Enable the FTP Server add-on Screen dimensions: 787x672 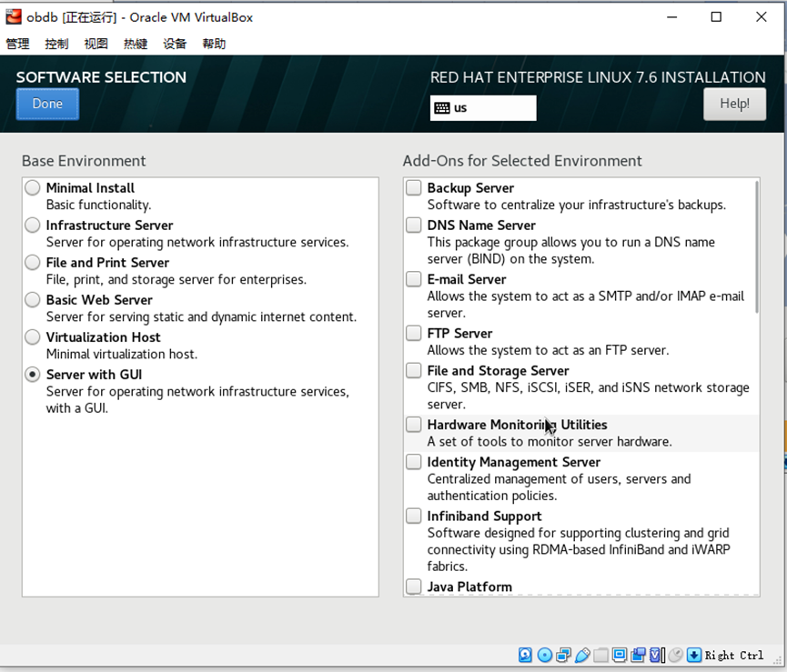coord(413,334)
